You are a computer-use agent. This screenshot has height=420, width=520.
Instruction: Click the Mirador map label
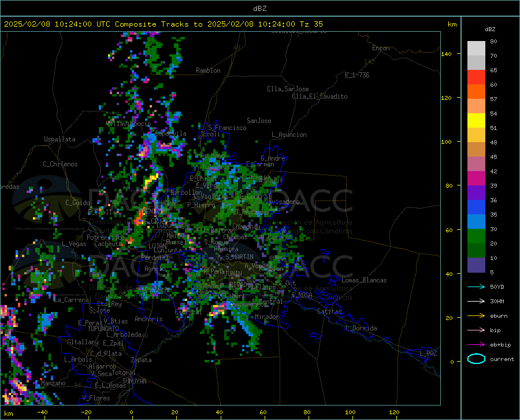[267, 317]
